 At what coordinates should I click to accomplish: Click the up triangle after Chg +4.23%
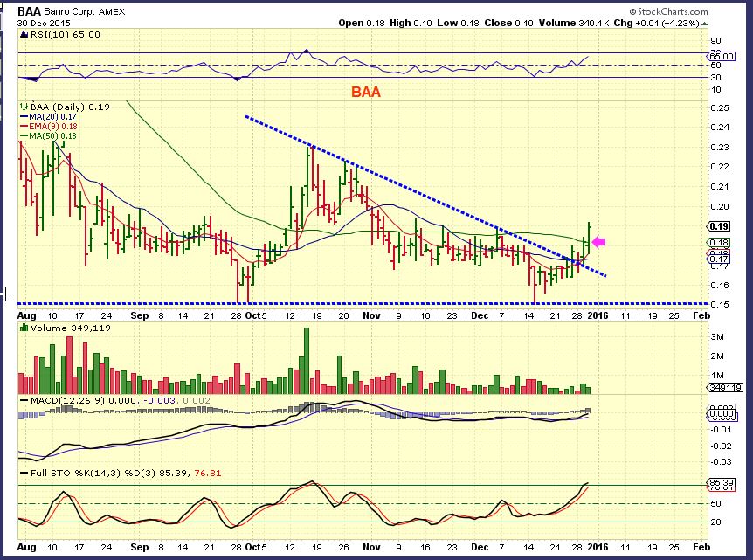point(704,24)
